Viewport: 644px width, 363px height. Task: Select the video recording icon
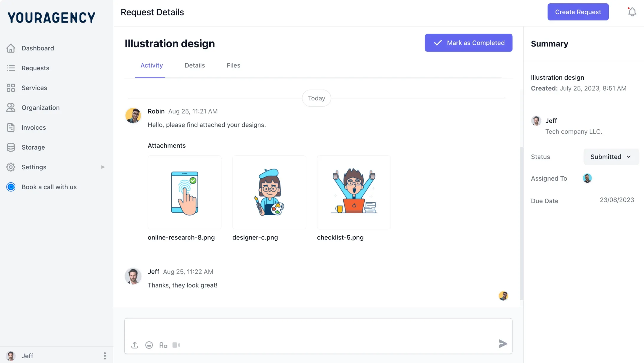[176, 345]
